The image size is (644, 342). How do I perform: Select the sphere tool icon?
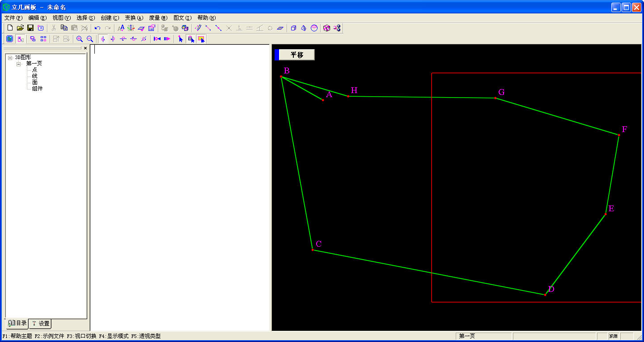(x=314, y=28)
